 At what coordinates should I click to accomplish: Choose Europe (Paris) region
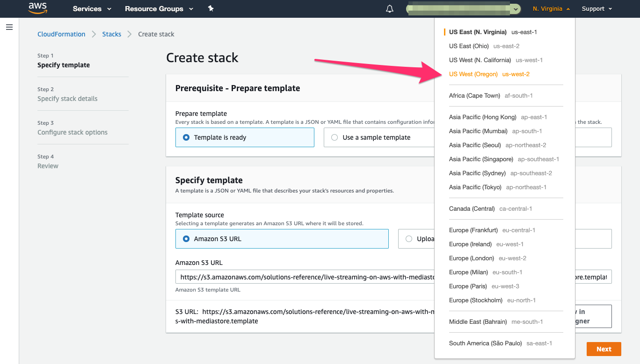click(484, 286)
